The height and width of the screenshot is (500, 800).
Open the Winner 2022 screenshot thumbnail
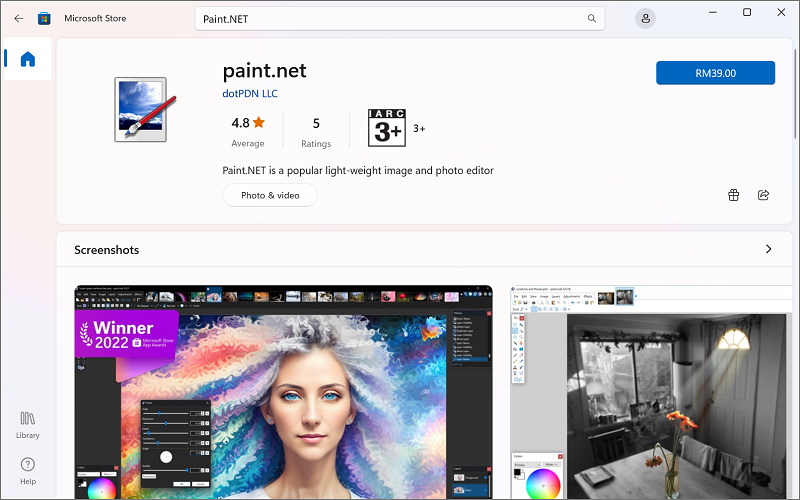[284, 392]
